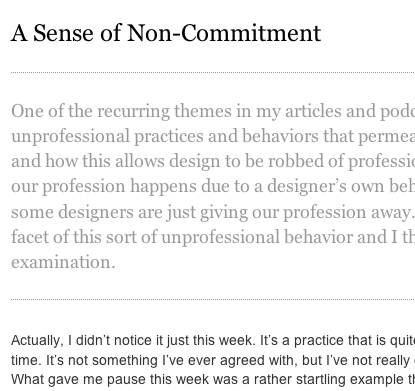Viewport: 415px width, 391px height.
Task: Click line starting "facet of this sort"
Action: pyautogui.click(x=213, y=237)
